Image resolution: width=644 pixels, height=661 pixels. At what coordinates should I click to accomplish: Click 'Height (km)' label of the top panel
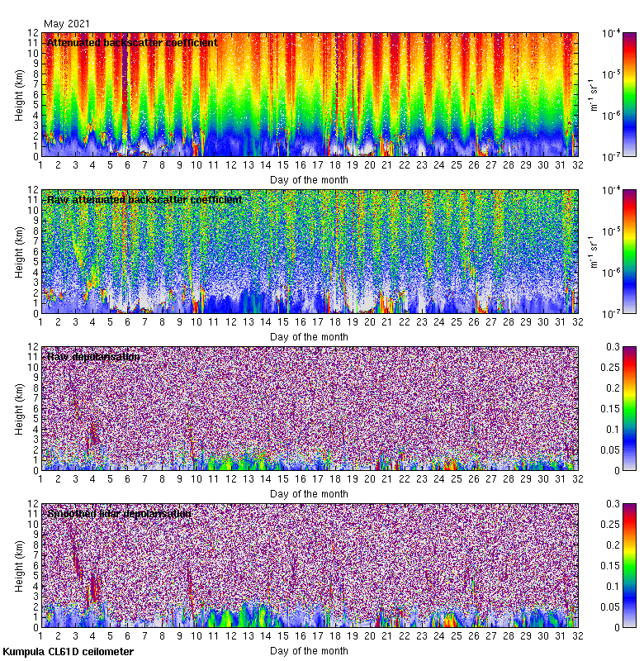click(19, 95)
